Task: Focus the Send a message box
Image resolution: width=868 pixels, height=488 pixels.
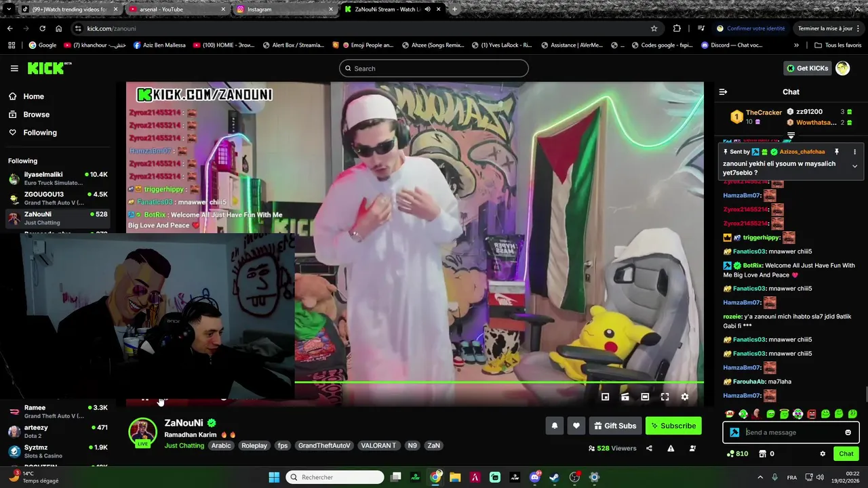Action: click(x=791, y=432)
